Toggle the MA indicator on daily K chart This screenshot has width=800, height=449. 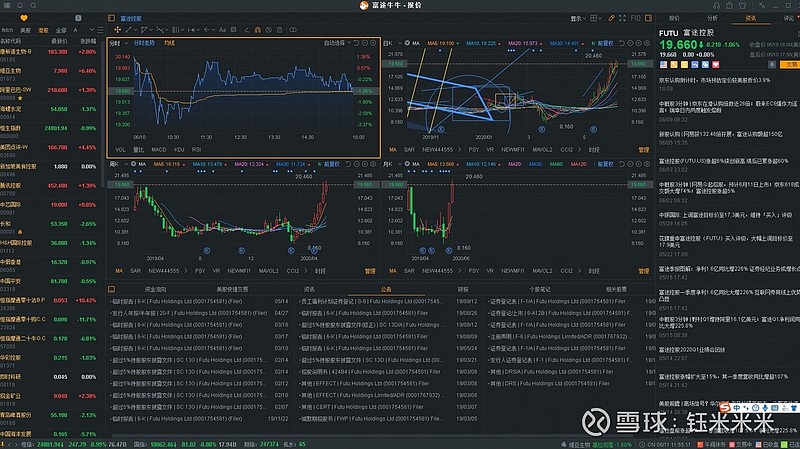pos(390,148)
